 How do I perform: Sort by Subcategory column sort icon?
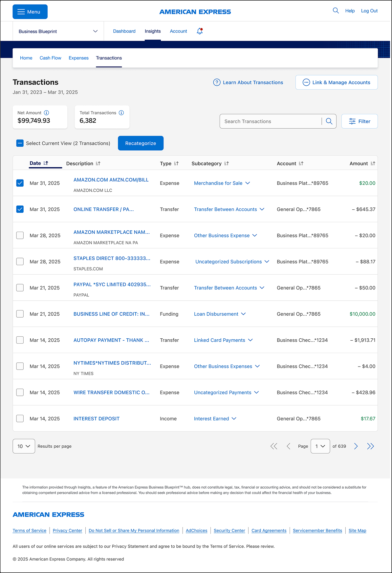click(227, 163)
